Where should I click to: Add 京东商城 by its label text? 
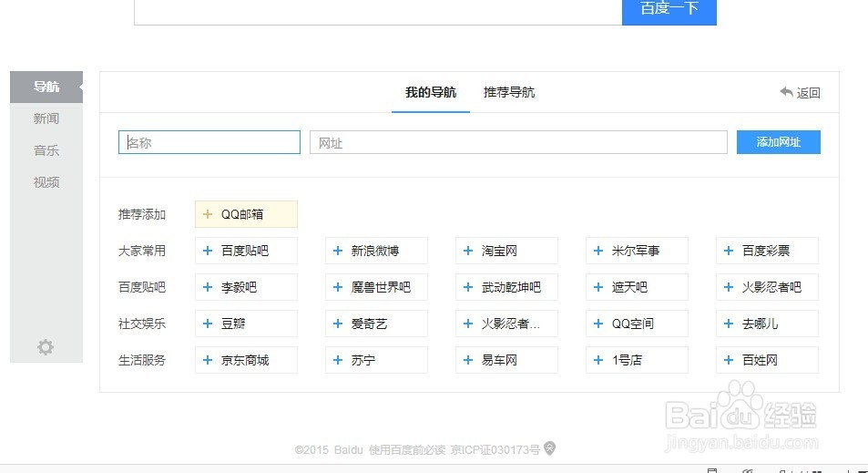[245, 361]
